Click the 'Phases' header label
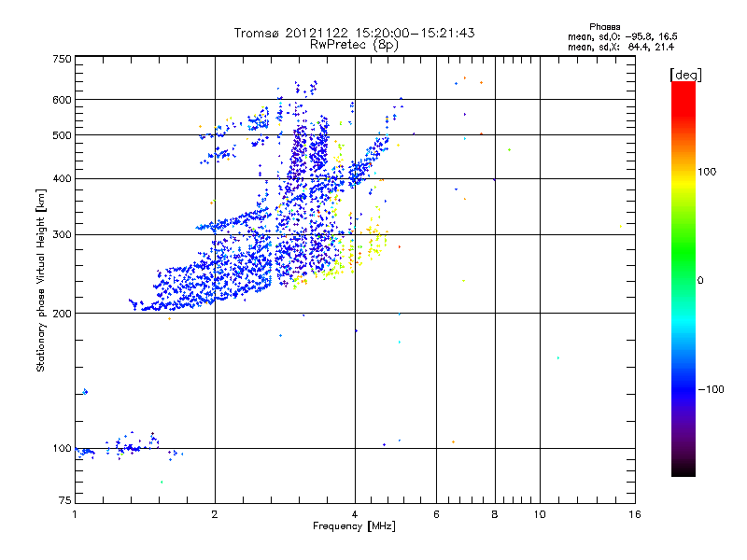 point(604,27)
